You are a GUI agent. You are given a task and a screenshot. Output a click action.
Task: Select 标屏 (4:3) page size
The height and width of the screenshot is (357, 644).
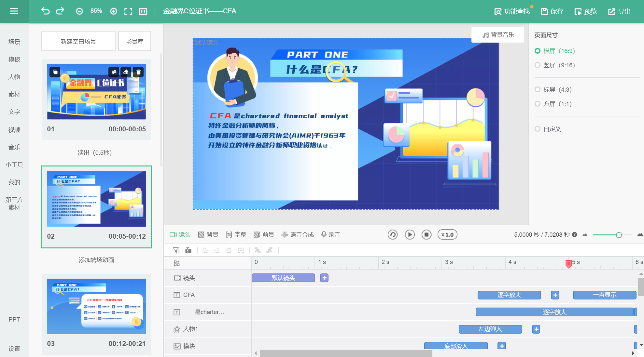[553, 89]
